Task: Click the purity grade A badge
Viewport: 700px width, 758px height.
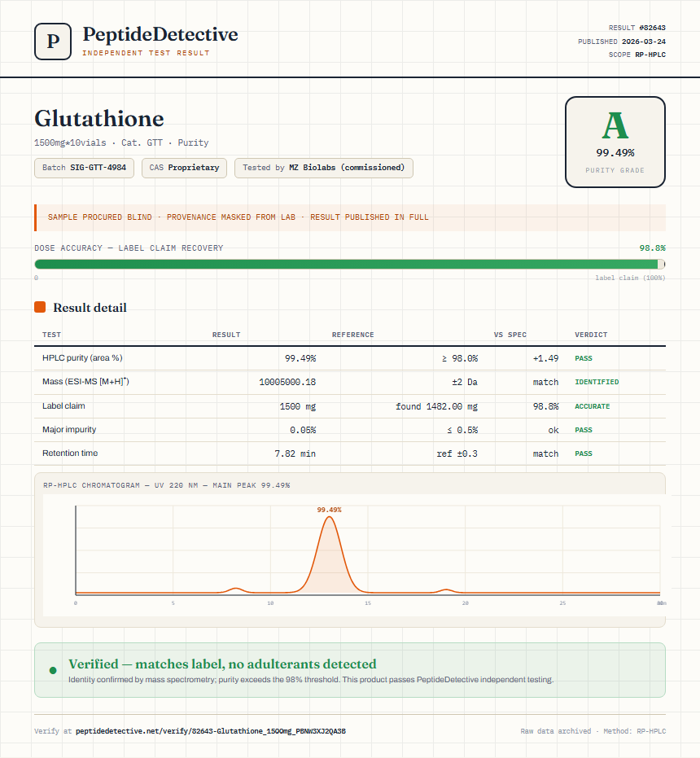Action: pyautogui.click(x=615, y=142)
